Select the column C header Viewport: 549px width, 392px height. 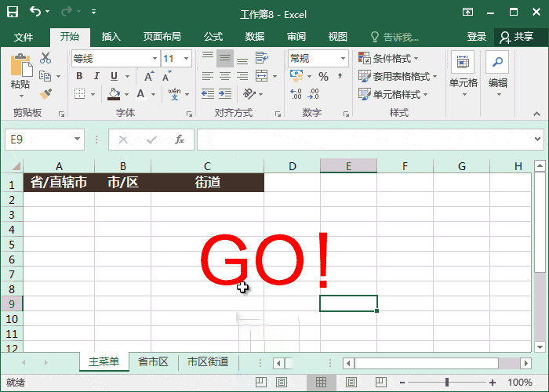(207, 166)
